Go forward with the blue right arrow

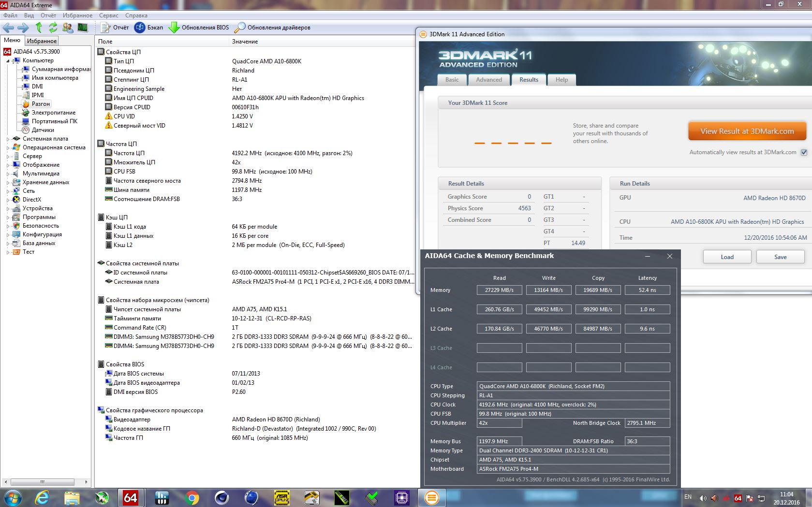pos(23,28)
